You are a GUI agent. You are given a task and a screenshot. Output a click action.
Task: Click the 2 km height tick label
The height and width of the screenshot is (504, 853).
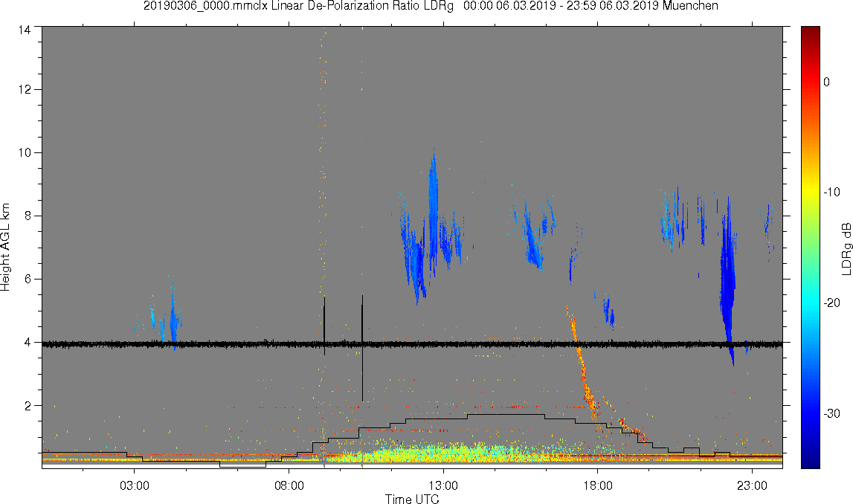coord(28,406)
